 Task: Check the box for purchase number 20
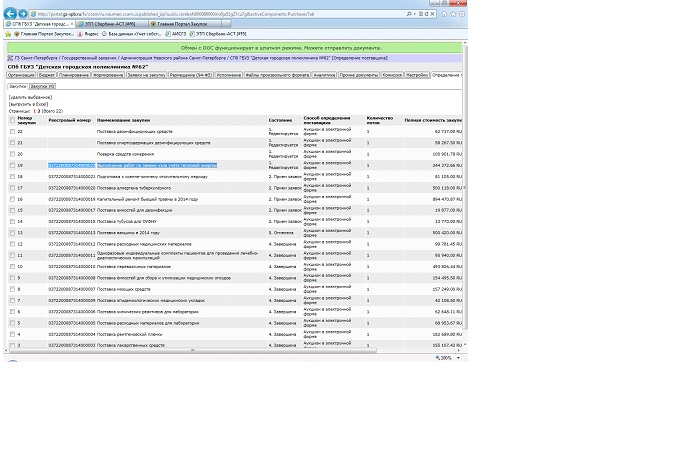tap(12, 154)
